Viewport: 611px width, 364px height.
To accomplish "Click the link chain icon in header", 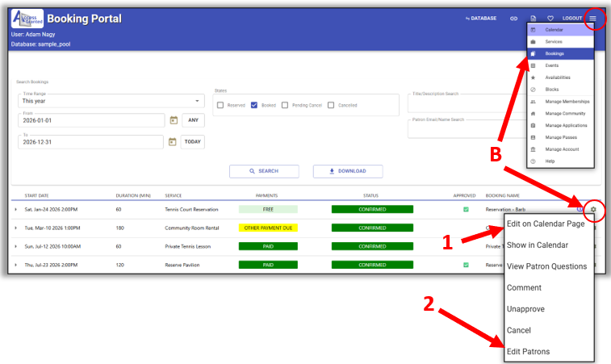I will point(513,18).
